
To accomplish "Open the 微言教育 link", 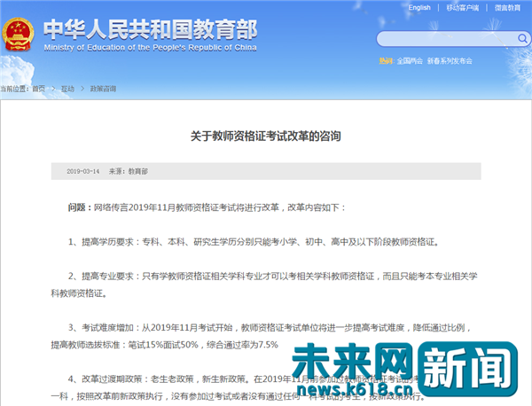I will (x=507, y=7).
